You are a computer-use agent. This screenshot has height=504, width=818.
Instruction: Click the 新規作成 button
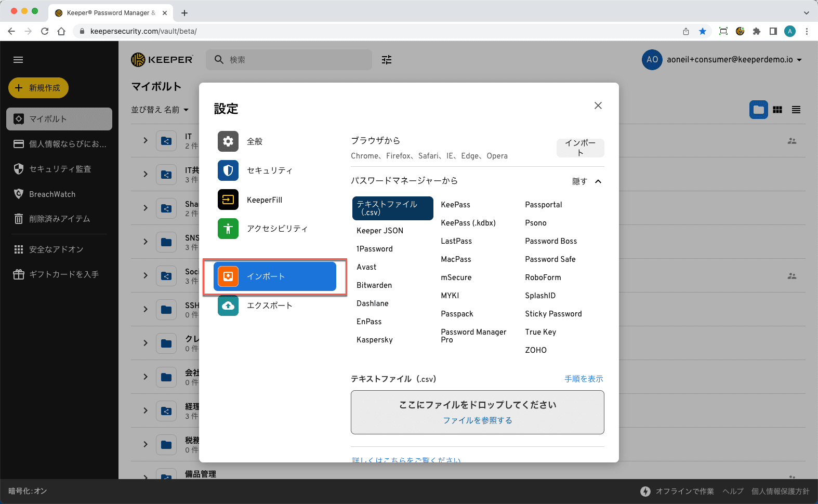(x=38, y=88)
